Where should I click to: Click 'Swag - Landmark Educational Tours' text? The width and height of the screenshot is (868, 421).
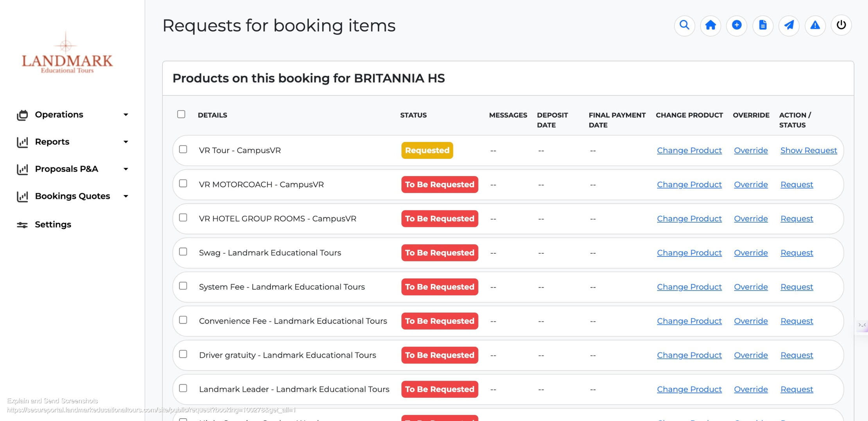click(x=270, y=253)
